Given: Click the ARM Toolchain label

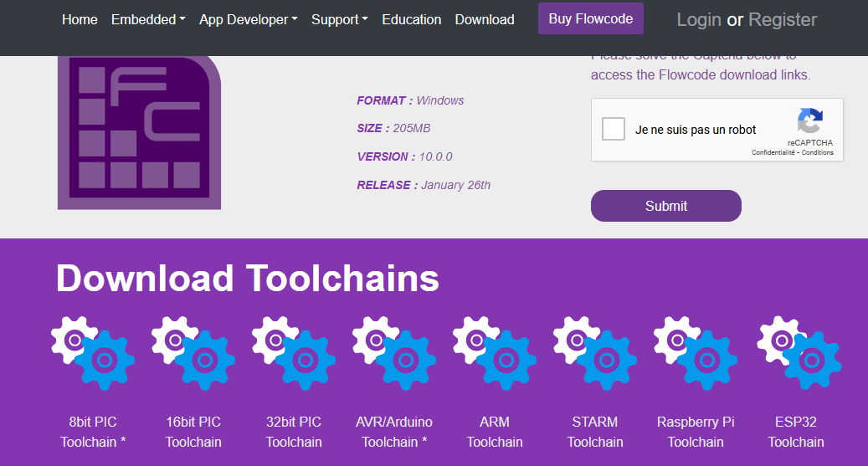Looking at the screenshot, I should tap(495, 432).
